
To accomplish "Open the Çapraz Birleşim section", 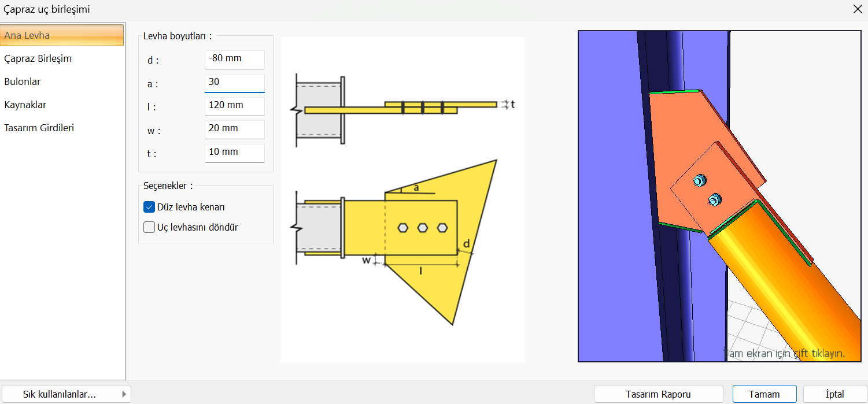I will tap(38, 58).
